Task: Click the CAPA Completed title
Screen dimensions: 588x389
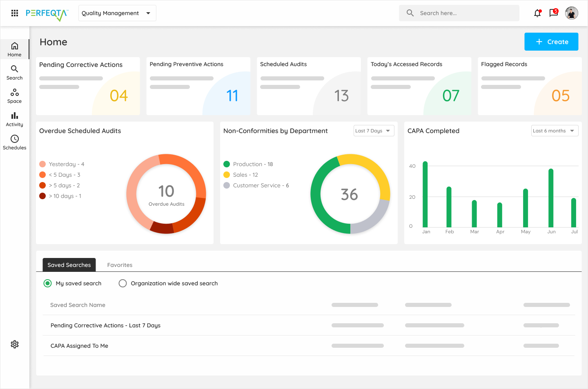Action: tap(433, 131)
